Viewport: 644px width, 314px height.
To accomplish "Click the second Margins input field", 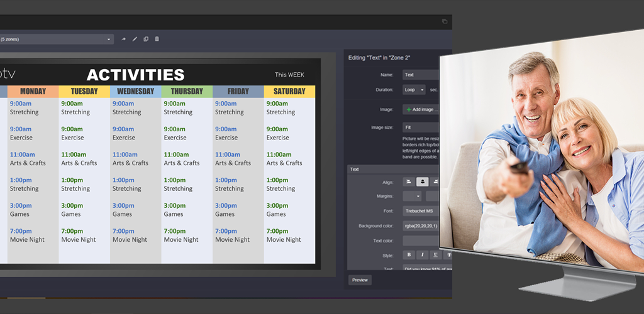I will click(433, 197).
